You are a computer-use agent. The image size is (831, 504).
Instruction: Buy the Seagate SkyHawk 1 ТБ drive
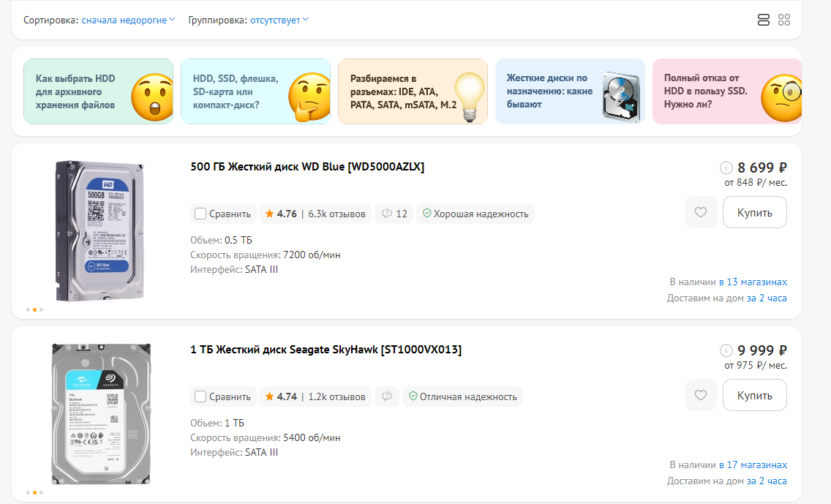pyautogui.click(x=755, y=395)
